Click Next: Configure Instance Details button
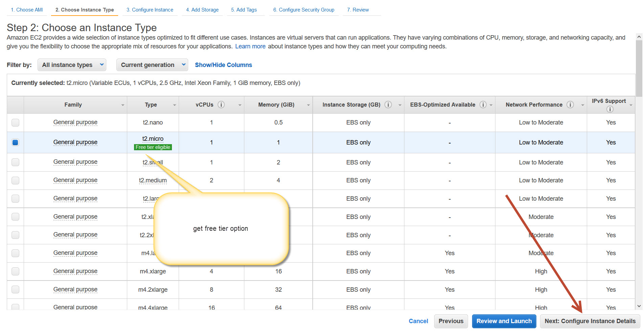 [590, 321]
